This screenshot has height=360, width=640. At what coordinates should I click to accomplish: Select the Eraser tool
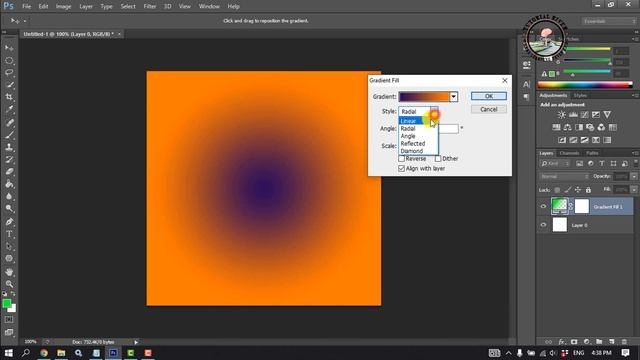(x=9, y=171)
